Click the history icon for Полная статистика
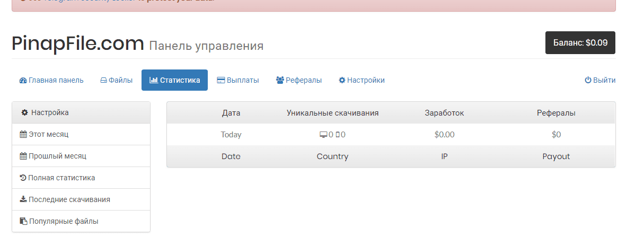The height and width of the screenshot is (236, 644). tap(23, 178)
